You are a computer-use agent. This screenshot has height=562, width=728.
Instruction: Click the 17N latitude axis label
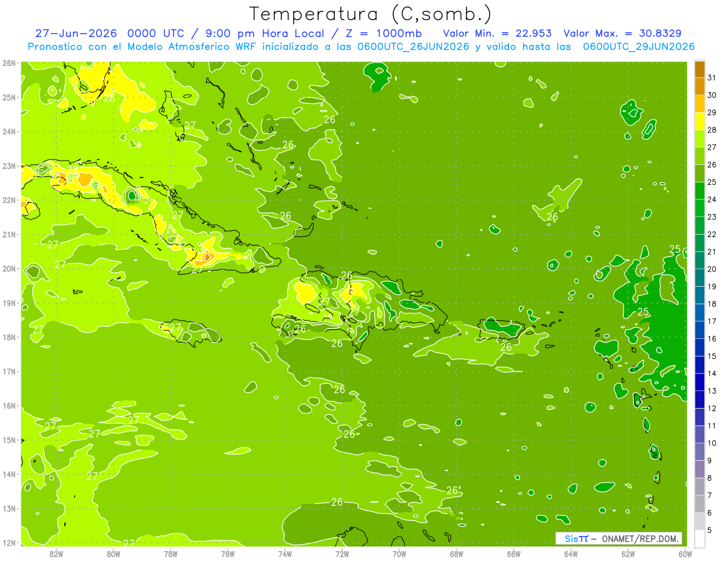[8, 371]
